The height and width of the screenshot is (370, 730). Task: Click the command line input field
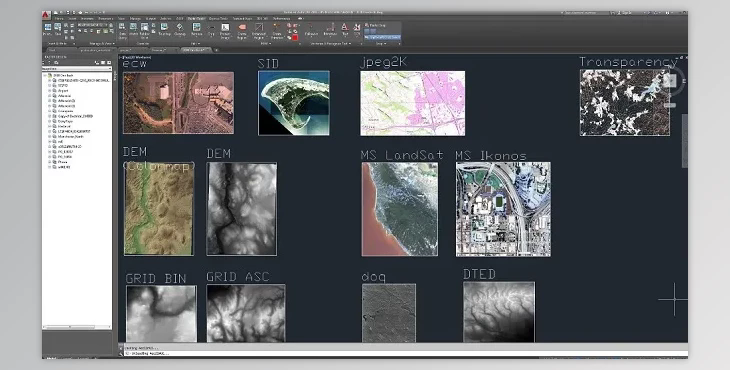pos(405,354)
